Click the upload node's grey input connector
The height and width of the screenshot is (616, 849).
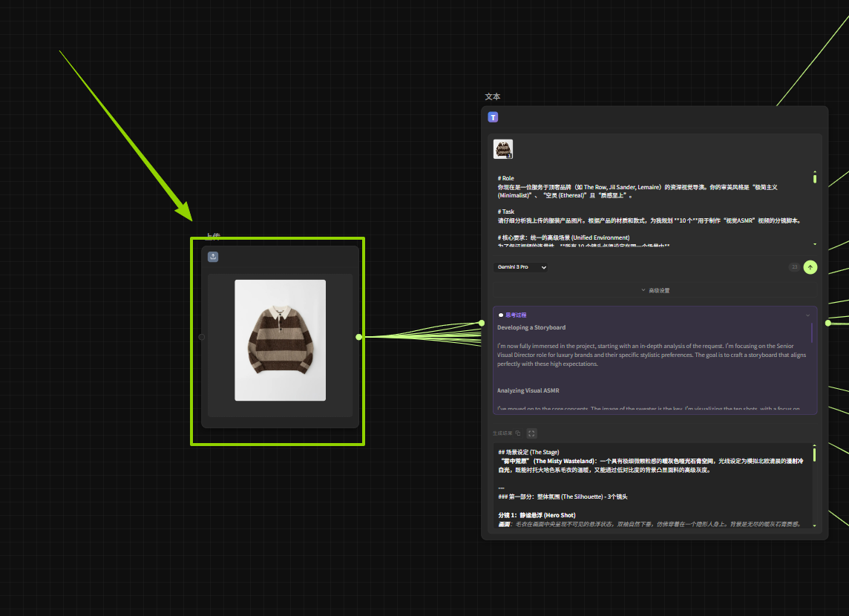(x=202, y=337)
